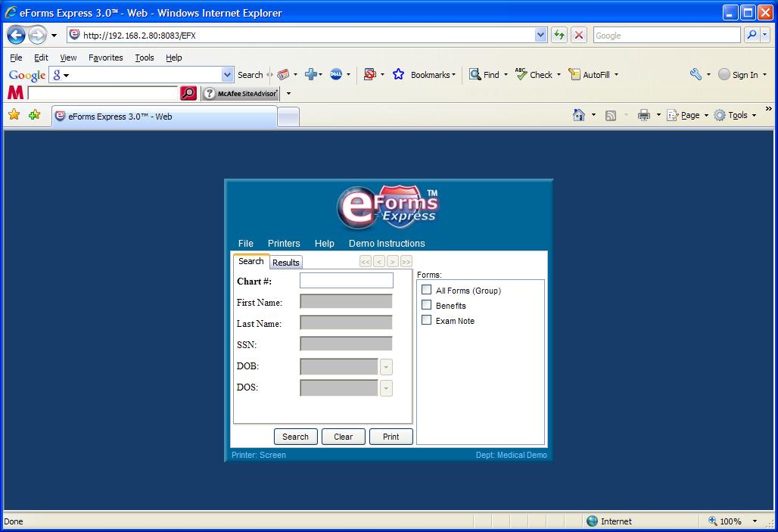Open the DOB date dropdown

[386, 367]
